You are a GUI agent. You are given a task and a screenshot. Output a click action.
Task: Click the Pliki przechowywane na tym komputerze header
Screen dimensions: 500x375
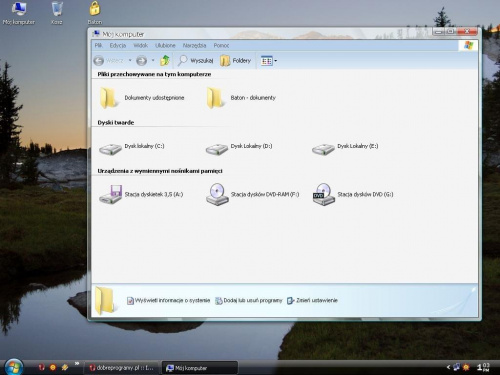coord(154,74)
